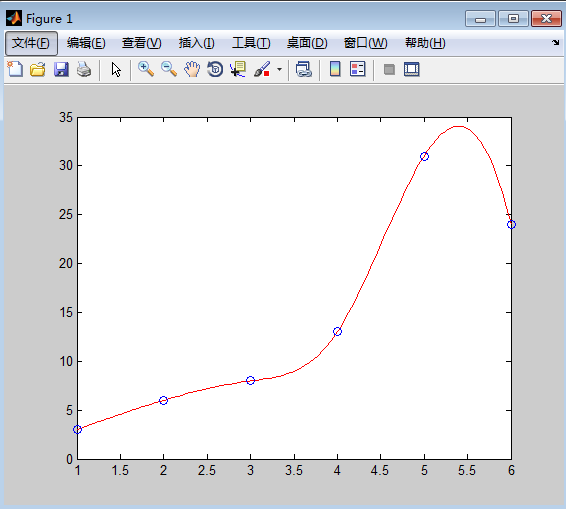Click the MATLAB logo in title bar
Image resolution: width=566 pixels, height=509 pixels.
click(14, 18)
